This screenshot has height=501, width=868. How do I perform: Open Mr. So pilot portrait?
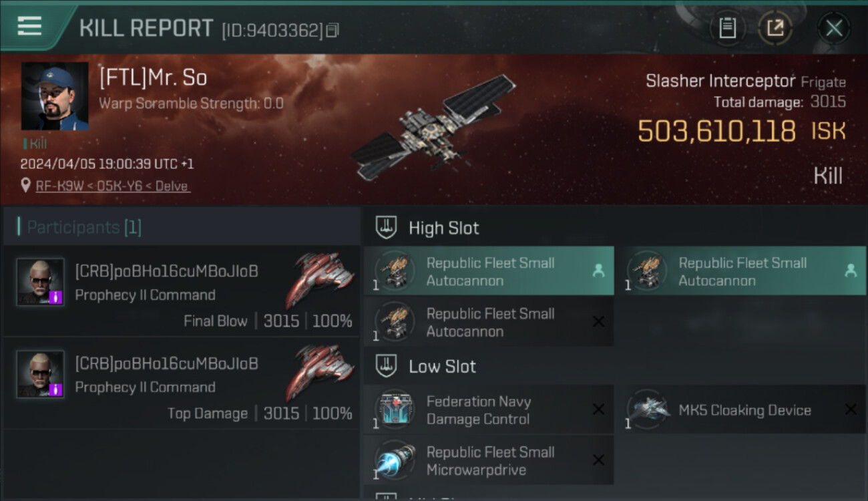coord(55,96)
